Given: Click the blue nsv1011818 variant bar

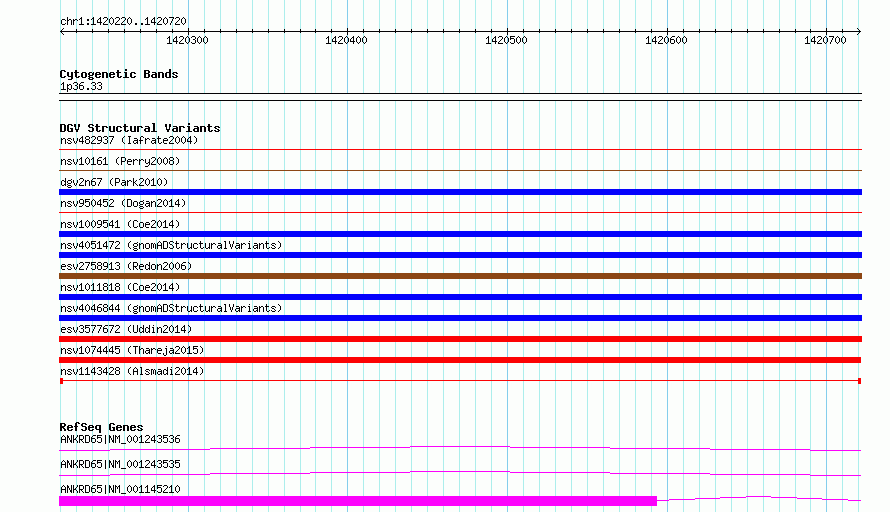Looking at the screenshot, I should (x=460, y=297).
